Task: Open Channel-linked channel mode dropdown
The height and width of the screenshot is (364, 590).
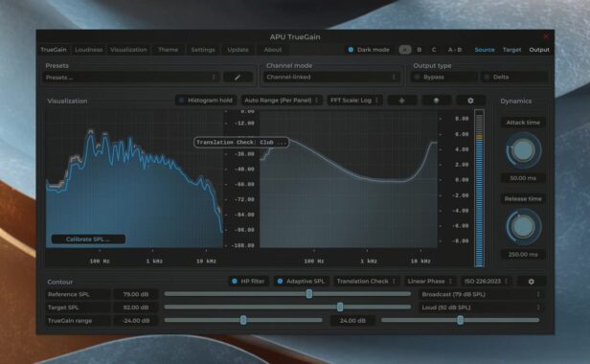Action: tap(331, 78)
